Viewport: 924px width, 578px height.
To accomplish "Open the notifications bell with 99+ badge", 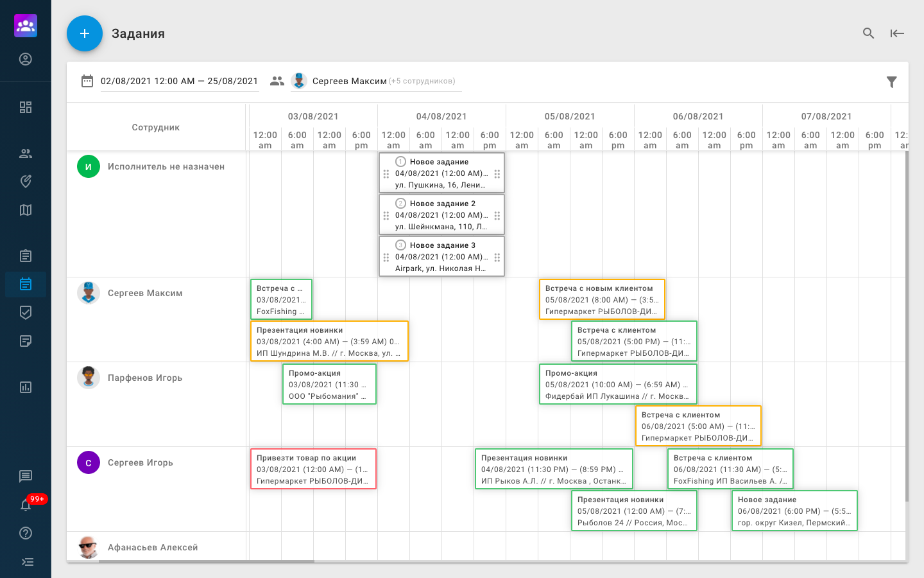I will click(x=26, y=505).
